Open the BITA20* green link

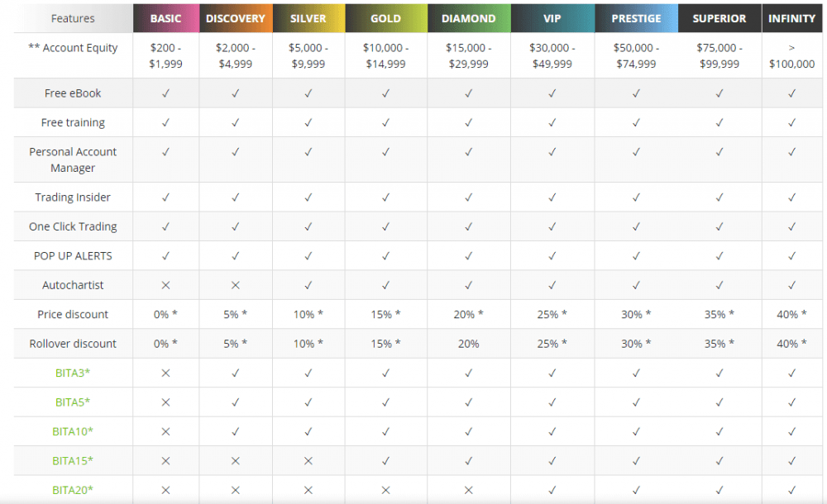coord(73,490)
